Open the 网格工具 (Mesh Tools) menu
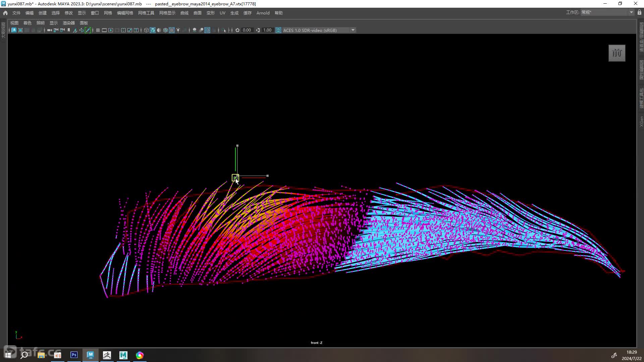The height and width of the screenshot is (362, 644). click(x=146, y=13)
